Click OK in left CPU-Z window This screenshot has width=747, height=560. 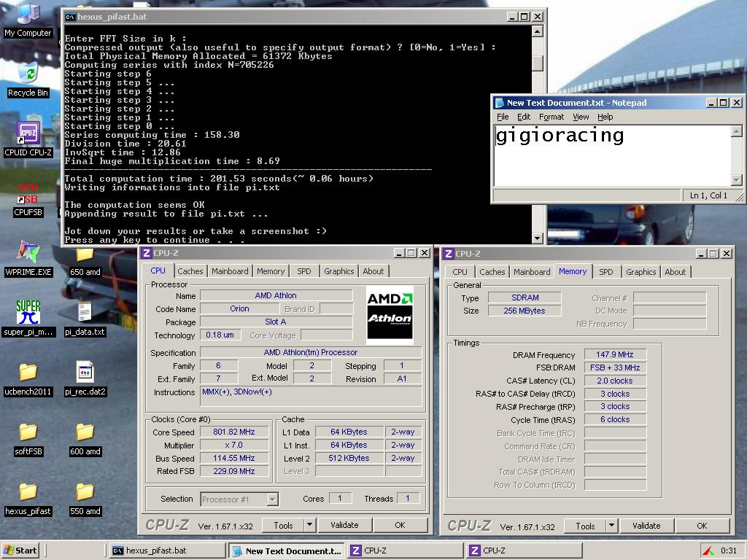tap(400, 525)
